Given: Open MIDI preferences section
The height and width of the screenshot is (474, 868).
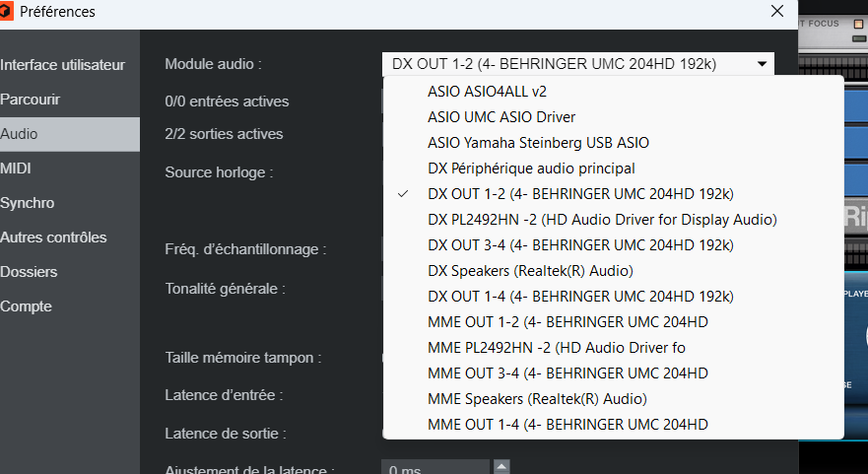Looking at the screenshot, I should [70, 169].
